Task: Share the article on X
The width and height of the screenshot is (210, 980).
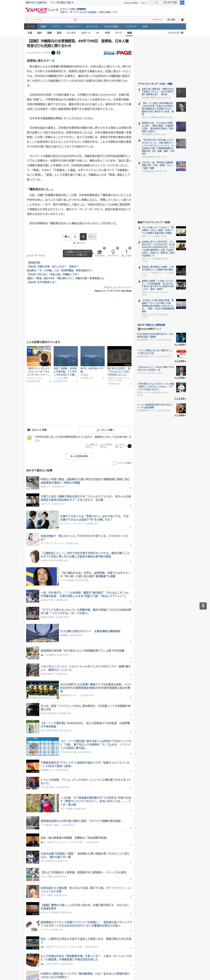Action: tap(53, 53)
